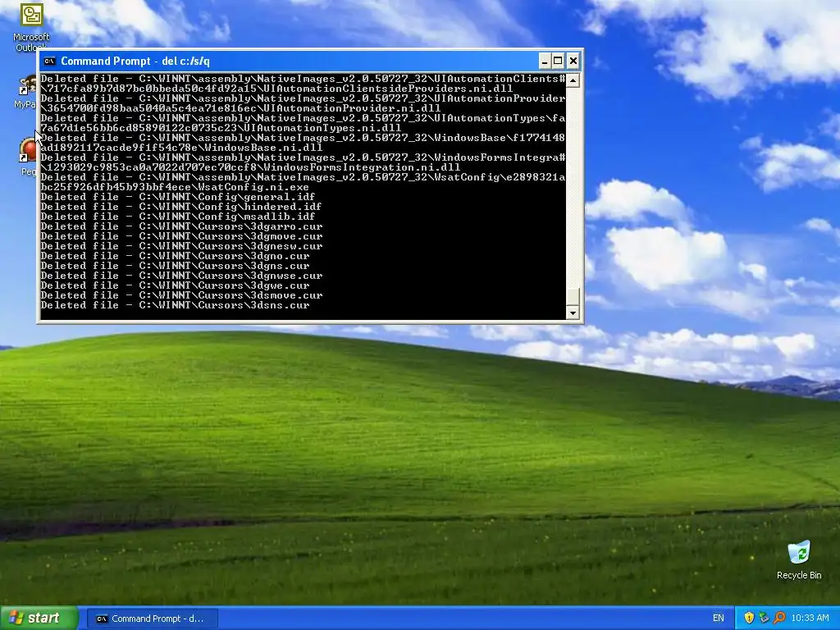Click the scrollbar thumb in Command Prompt

tap(573, 297)
